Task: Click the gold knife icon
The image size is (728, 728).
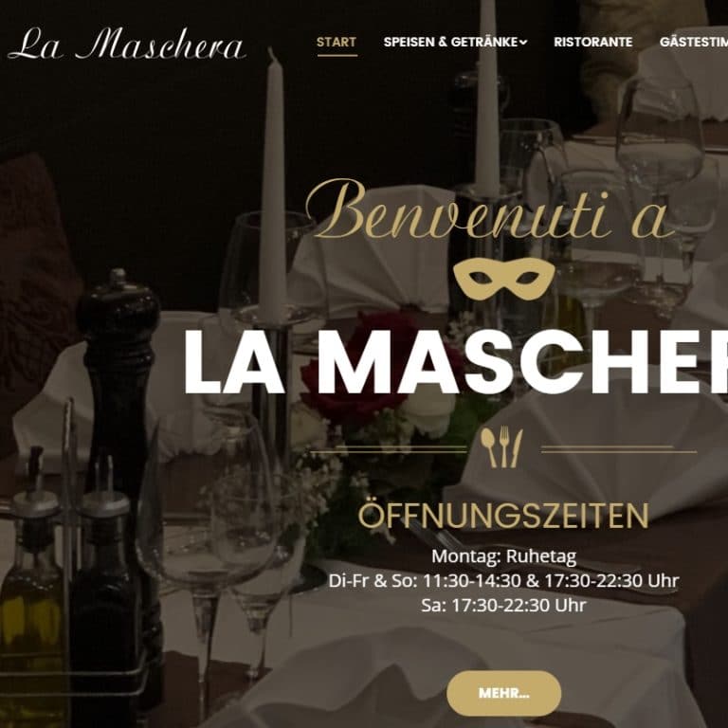Action: (517, 448)
